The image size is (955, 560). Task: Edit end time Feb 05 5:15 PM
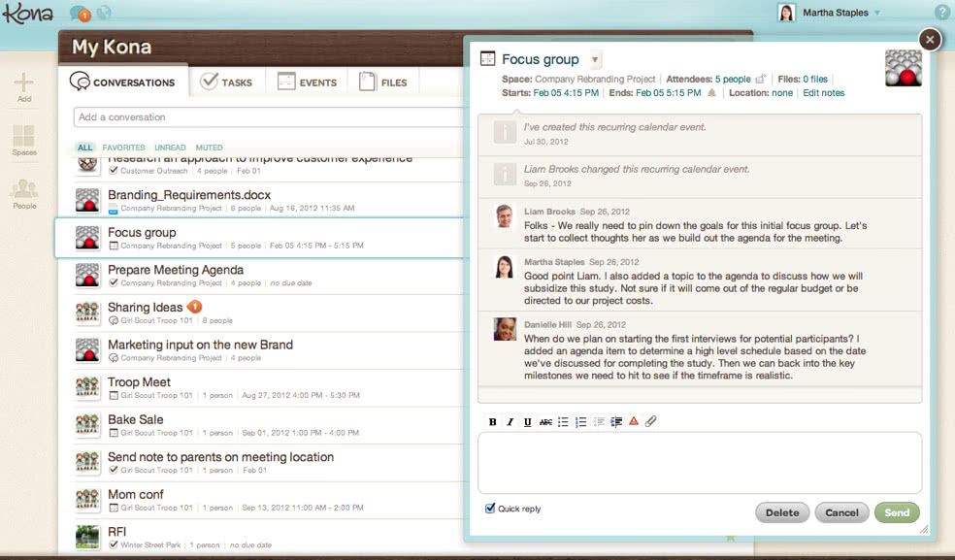668,92
